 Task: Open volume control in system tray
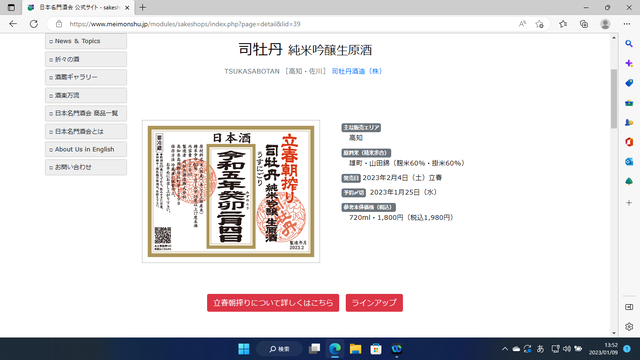[x=567, y=349]
